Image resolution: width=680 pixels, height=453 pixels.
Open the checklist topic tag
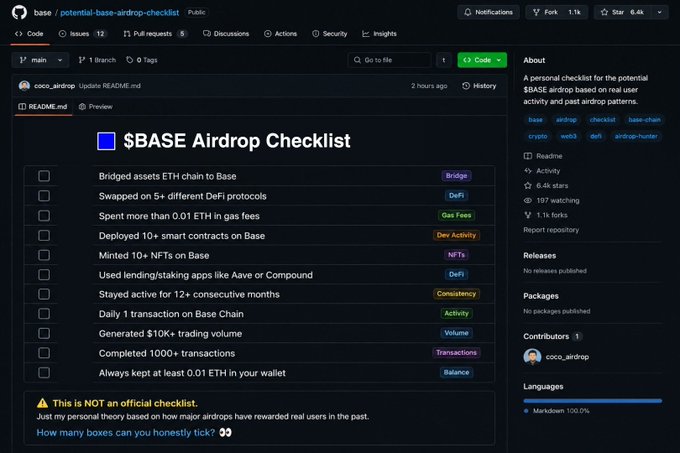pos(602,120)
